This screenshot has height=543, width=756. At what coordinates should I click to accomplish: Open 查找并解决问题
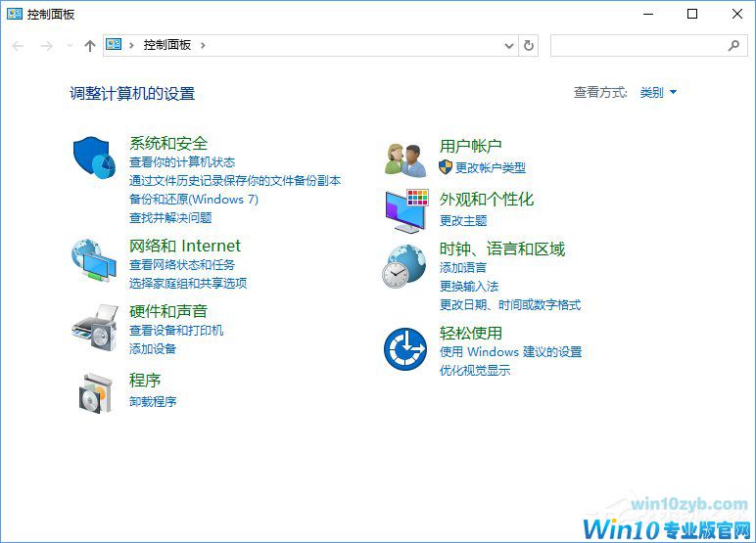pos(170,218)
